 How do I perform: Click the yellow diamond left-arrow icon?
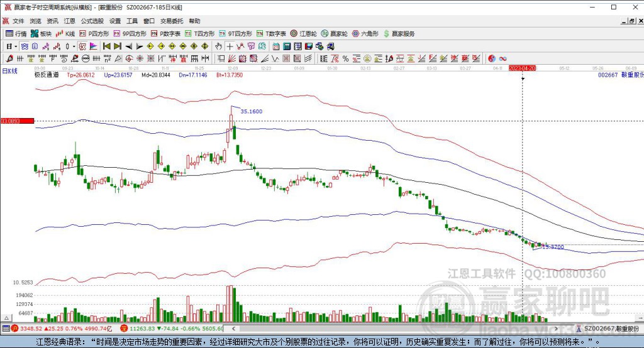150,46
